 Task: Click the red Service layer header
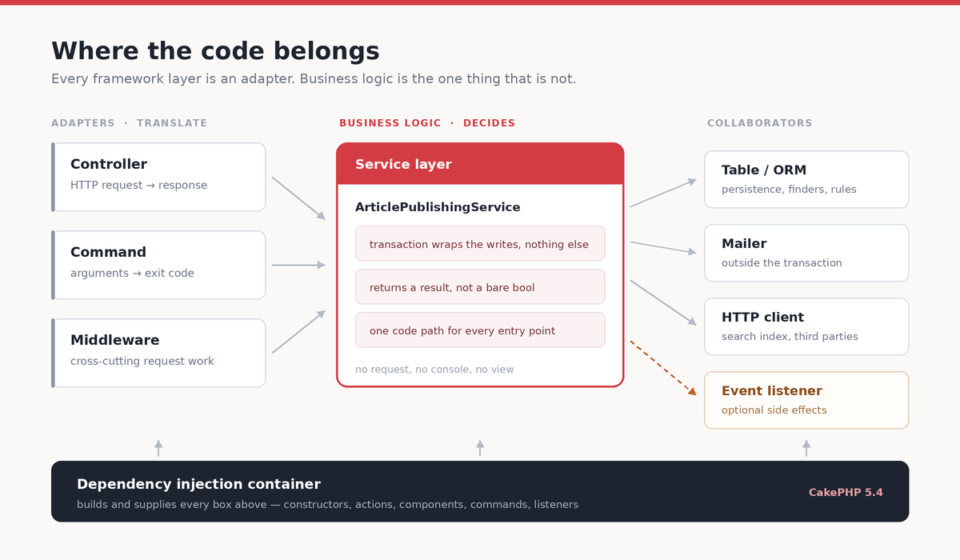(480, 164)
